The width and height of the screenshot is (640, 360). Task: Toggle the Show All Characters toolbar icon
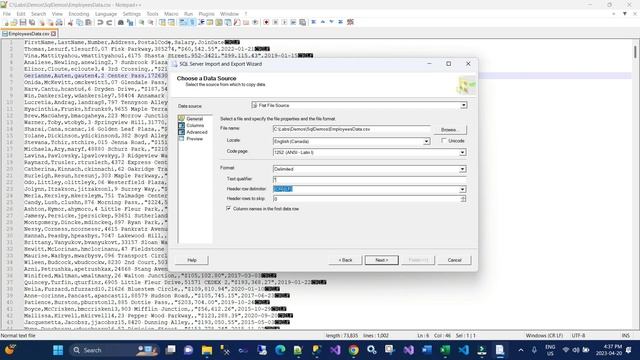click(192, 22)
